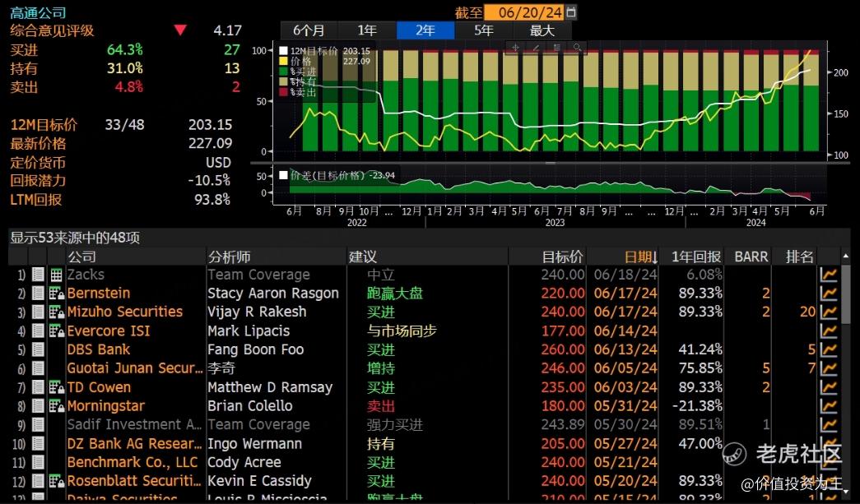860x504 pixels.
Task: Open the locked model icon for TD Cowen
Action: coord(57,387)
